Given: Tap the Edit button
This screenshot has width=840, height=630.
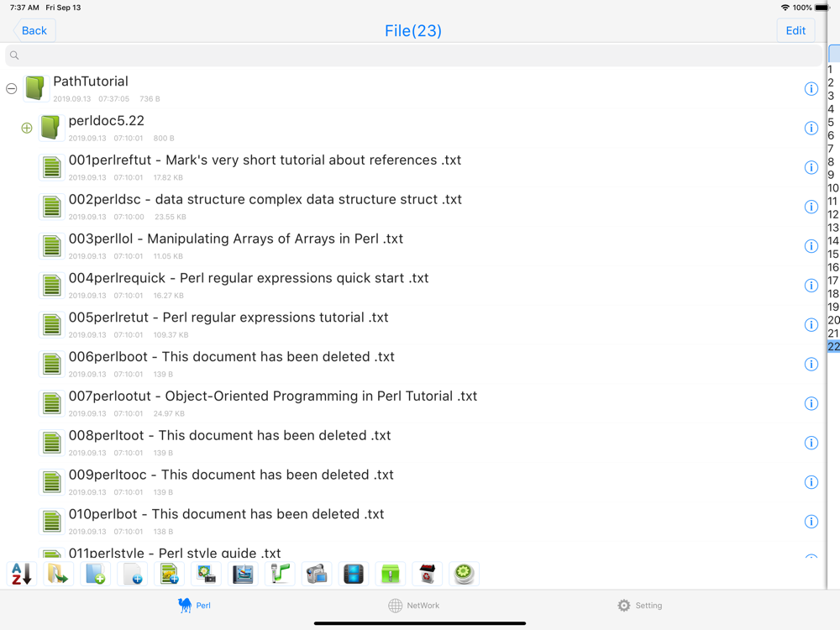Looking at the screenshot, I should (x=795, y=30).
